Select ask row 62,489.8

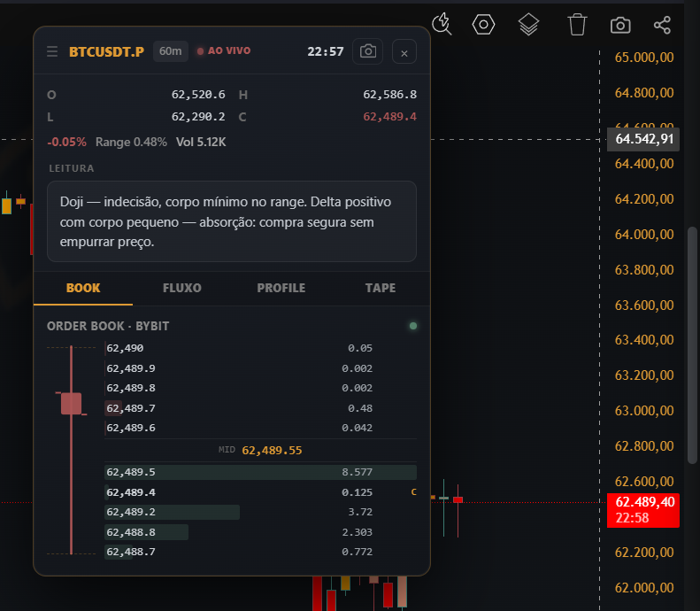click(x=260, y=388)
